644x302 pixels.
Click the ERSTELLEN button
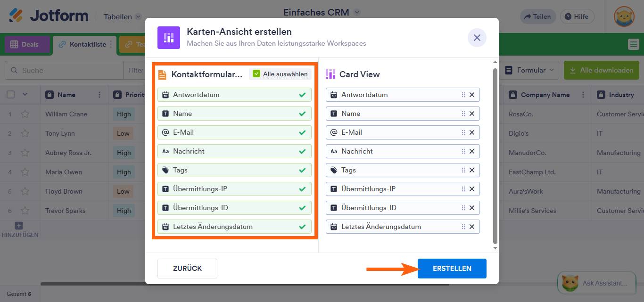[451, 268]
